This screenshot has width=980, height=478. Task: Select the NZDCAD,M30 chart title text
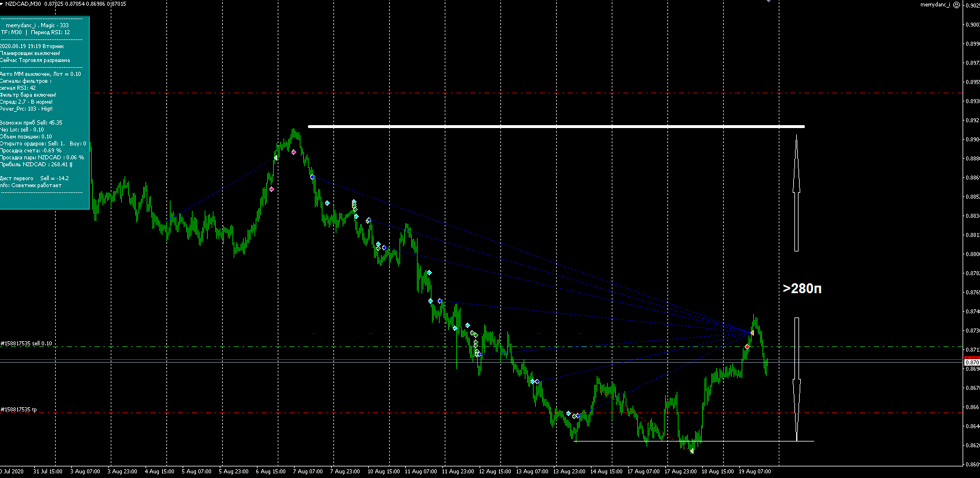click(x=23, y=3)
